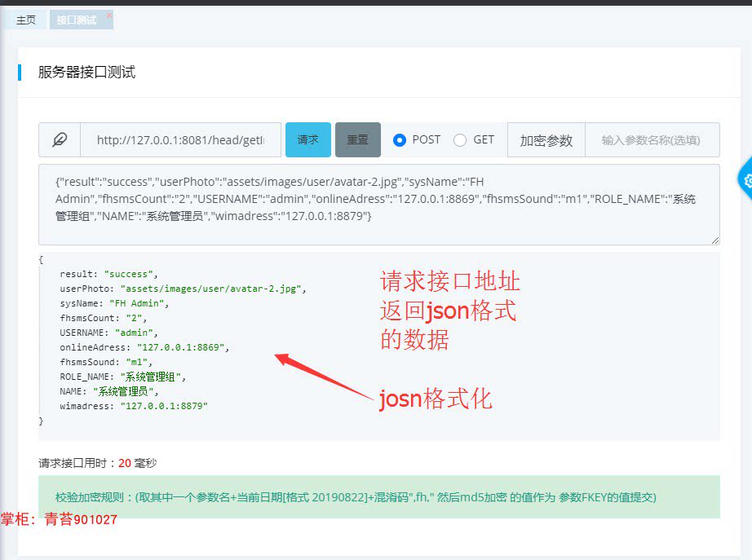Click the sysName: "FH Admin" line
The height and width of the screenshot is (560, 752).
pyautogui.click(x=114, y=303)
